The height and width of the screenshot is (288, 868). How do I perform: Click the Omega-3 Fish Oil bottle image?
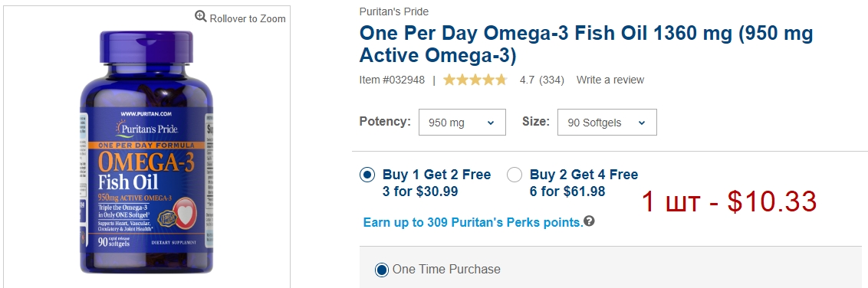(146, 152)
